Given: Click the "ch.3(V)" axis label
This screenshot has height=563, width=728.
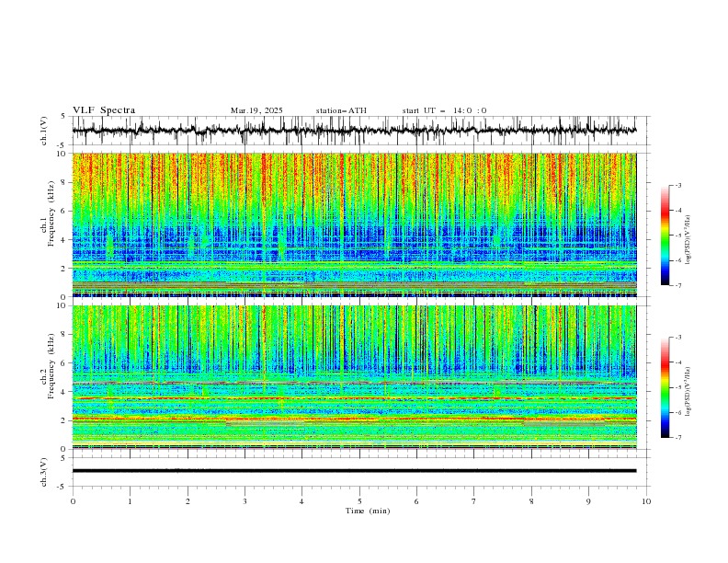Looking at the screenshot, I should (44, 472).
